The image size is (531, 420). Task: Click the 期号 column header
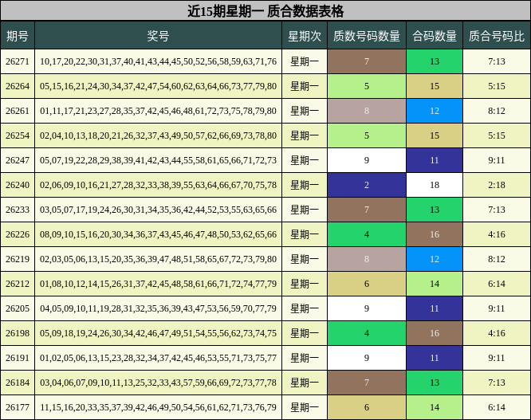coord(18,36)
